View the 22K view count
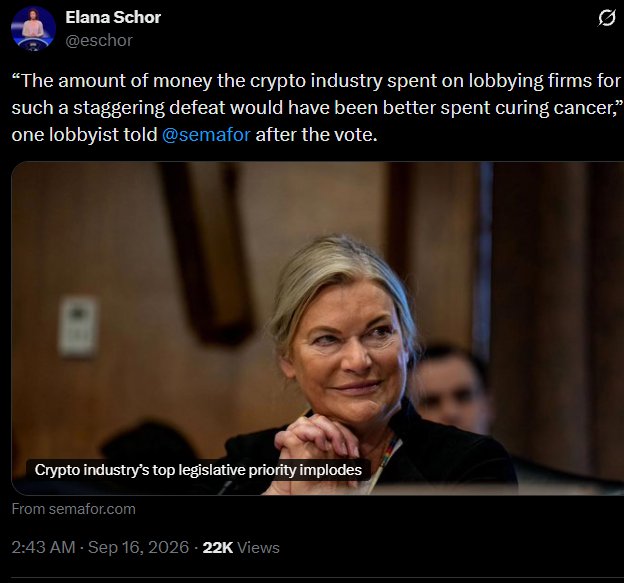Viewport: 624px width, 583px height. coord(218,548)
